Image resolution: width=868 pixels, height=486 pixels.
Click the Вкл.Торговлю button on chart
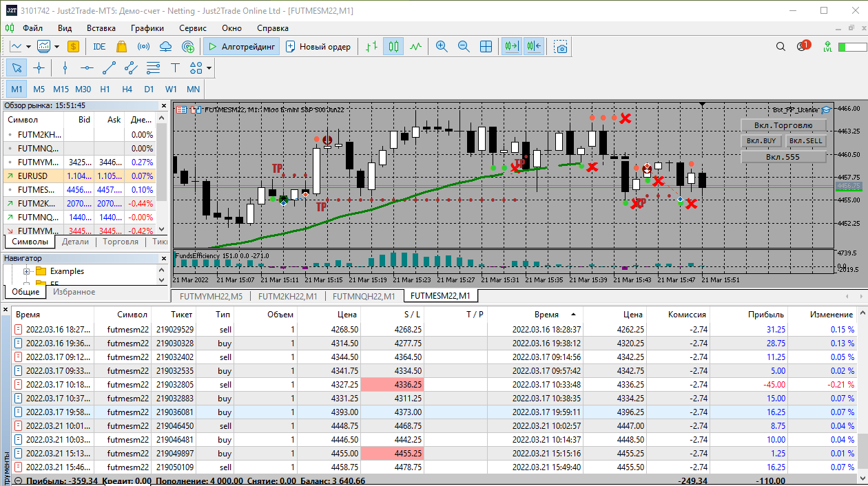click(x=783, y=125)
